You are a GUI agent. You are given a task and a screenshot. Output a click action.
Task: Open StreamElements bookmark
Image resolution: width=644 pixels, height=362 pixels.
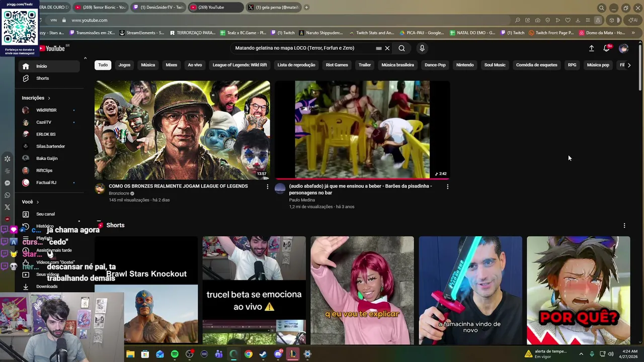[x=141, y=33]
